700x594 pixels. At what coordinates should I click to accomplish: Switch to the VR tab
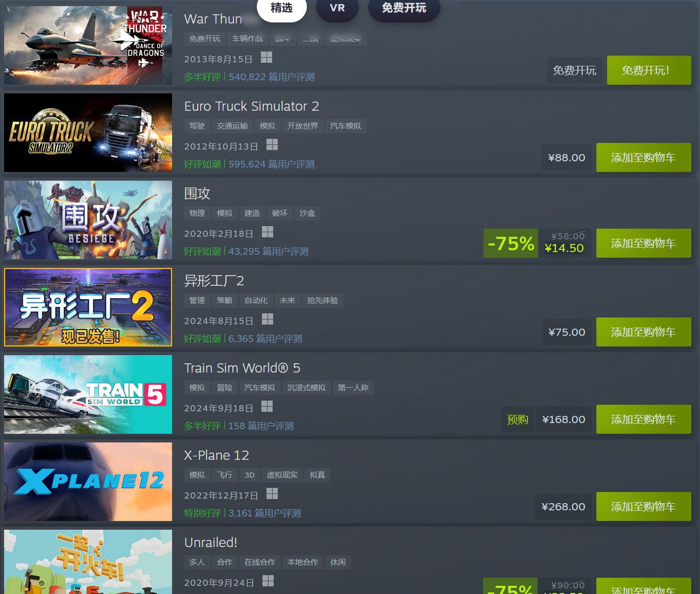337,8
